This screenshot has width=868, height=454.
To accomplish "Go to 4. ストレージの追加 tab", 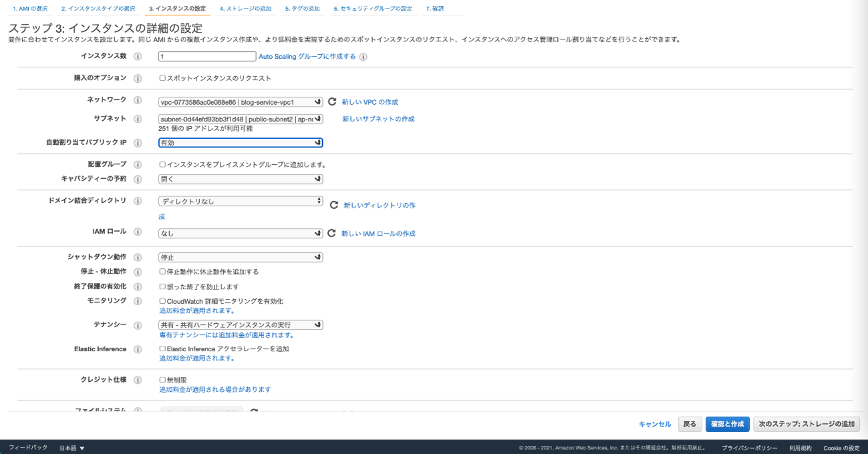I will (x=245, y=9).
